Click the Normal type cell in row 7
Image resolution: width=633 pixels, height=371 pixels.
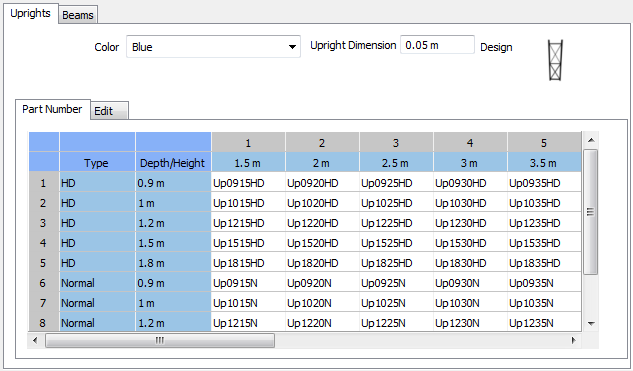(x=97, y=302)
